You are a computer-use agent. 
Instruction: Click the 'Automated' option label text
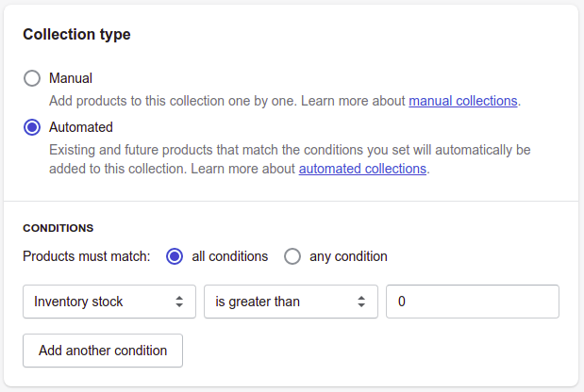tap(81, 127)
